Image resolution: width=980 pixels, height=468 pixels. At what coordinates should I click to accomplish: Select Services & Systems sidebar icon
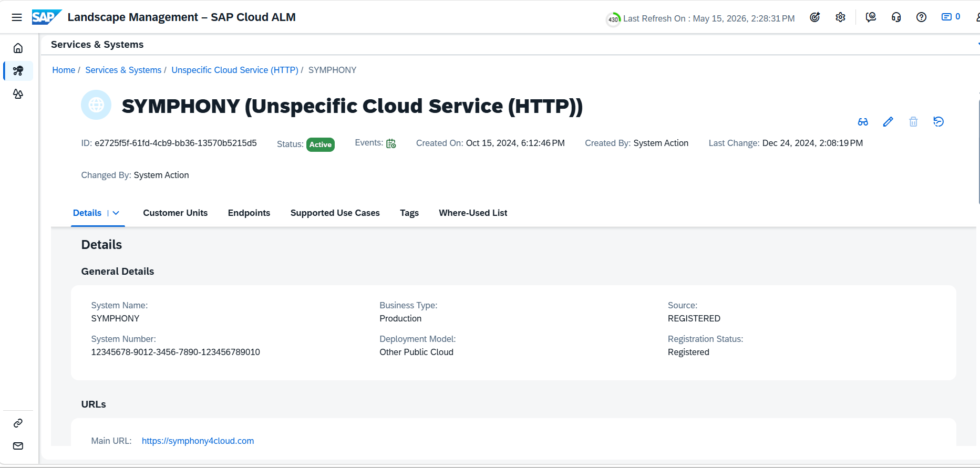pyautogui.click(x=18, y=70)
